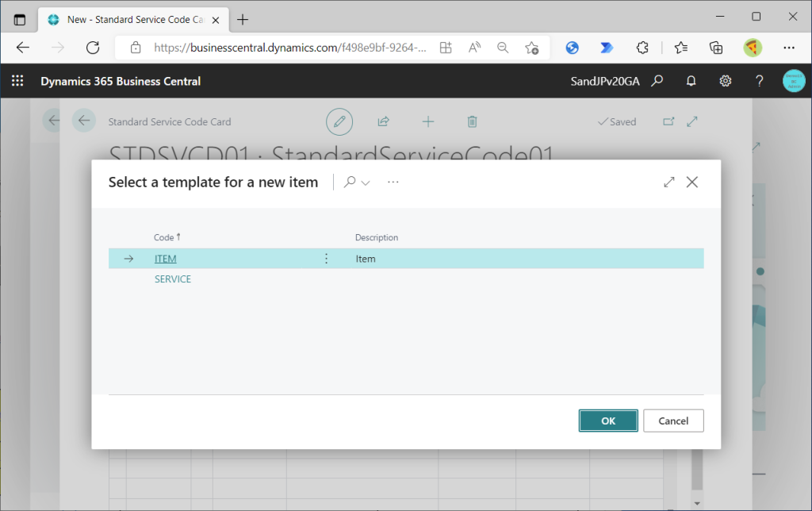Open the notifications bell
Image resolution: width=812 pixels, height=511 pixels.
coord(691,81)
